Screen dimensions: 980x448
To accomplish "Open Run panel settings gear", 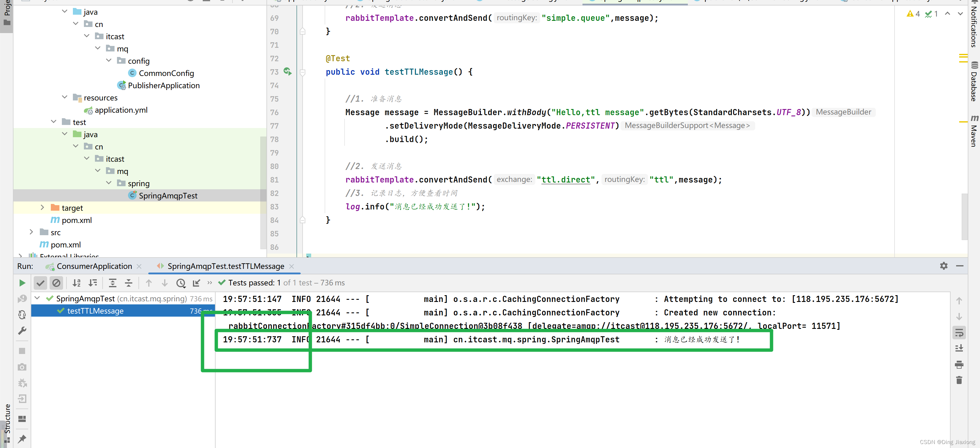I will (944, 266).
